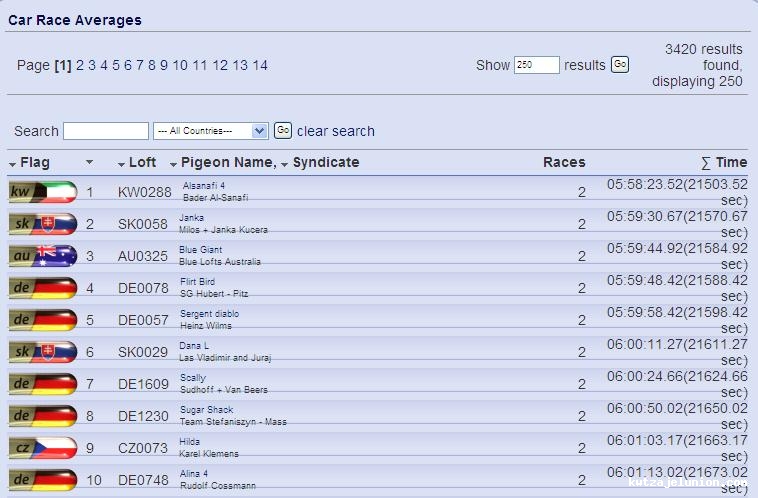Go to page 2 of results

[x=80, y=65]
